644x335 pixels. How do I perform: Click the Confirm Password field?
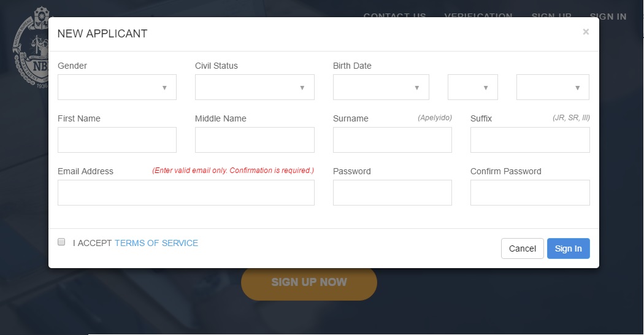(530, 193)
